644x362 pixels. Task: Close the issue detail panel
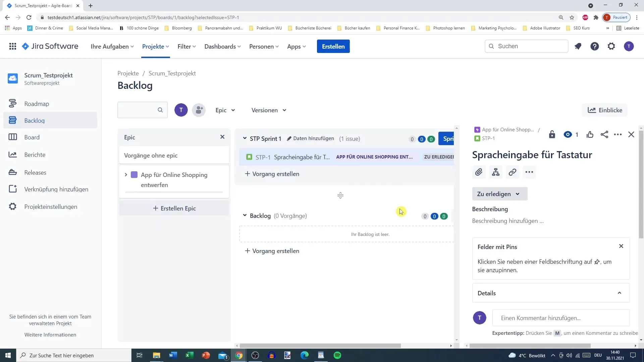point(631,134)
